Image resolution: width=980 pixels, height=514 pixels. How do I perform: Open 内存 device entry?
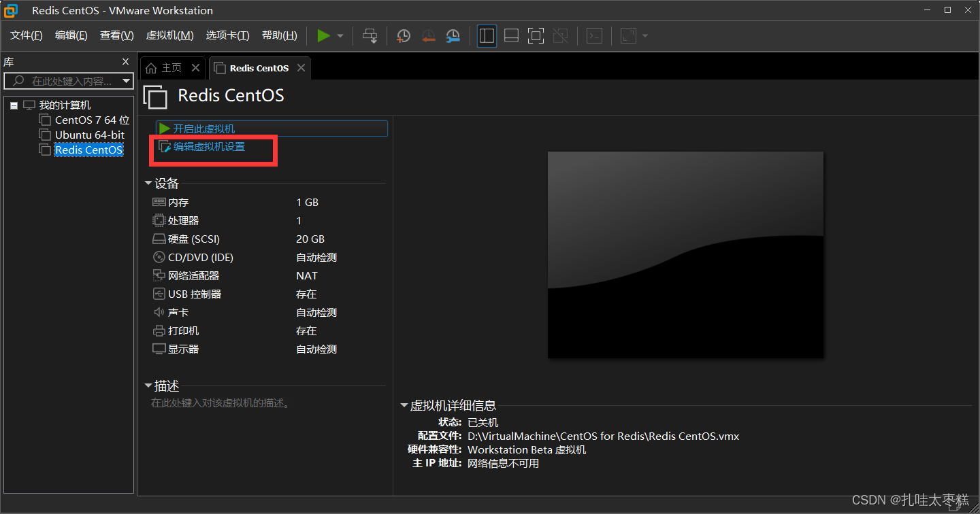point(178,203)
